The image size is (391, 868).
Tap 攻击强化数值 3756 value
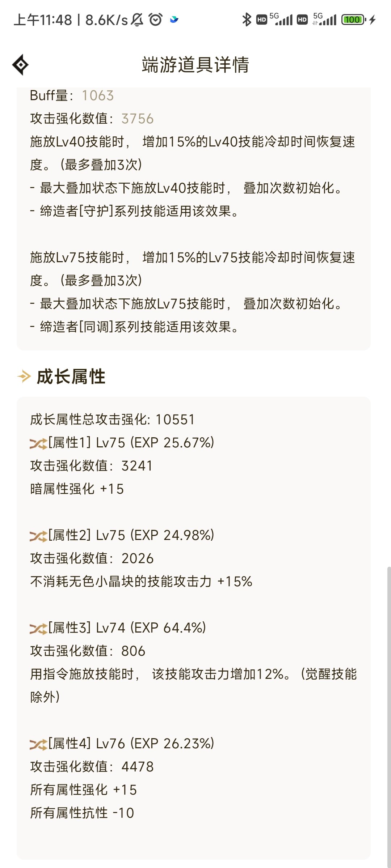point(138,119)
